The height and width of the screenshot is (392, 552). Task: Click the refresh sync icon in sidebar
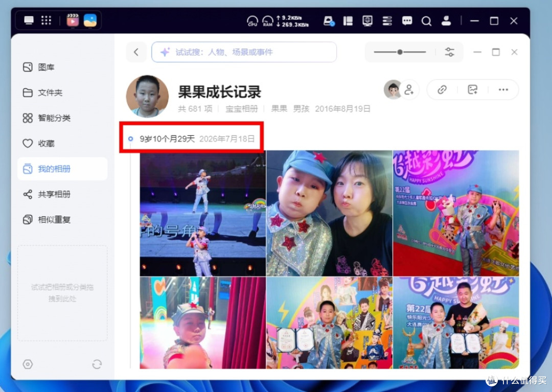pyautogui.click(x=97, y=364)
